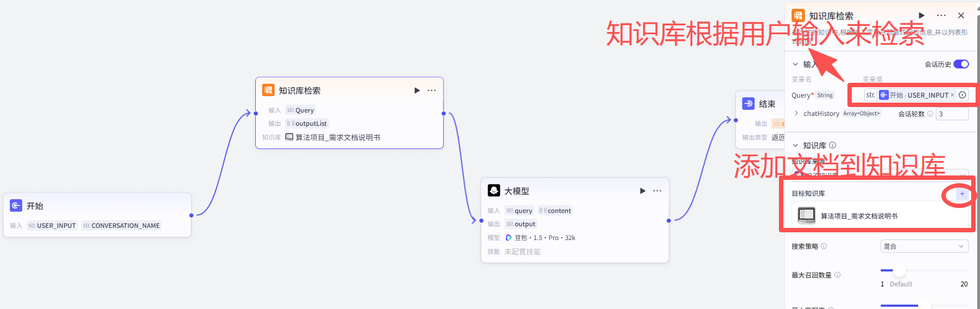Click the orange 知识库检索 icon on the canvas node
The width and height of the screenshot is (980, 309).
pos(268,90)
